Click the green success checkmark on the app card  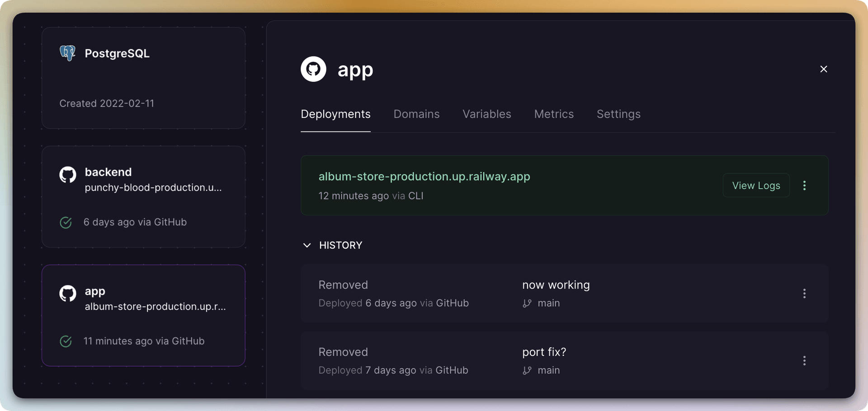point(66,341)
